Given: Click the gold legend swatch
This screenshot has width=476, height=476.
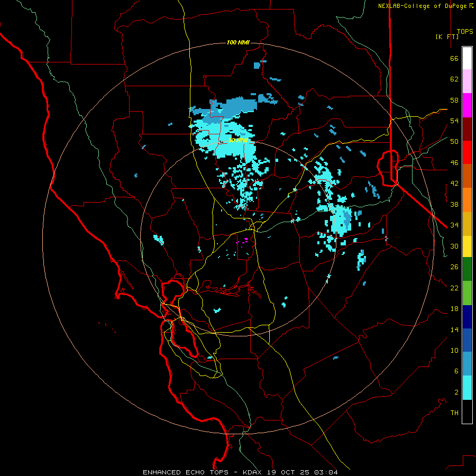Looking at the screenshot, I should point(467,224).
